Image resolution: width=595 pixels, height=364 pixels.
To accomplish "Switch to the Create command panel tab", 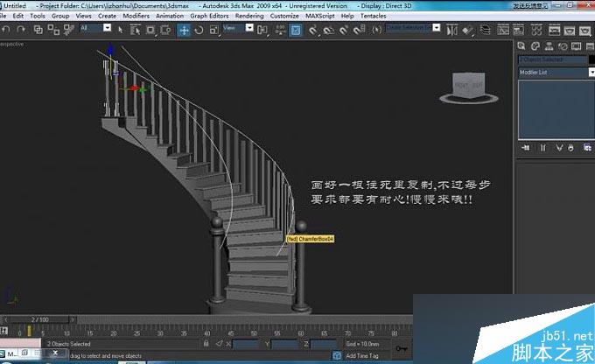I will point(521,46).
